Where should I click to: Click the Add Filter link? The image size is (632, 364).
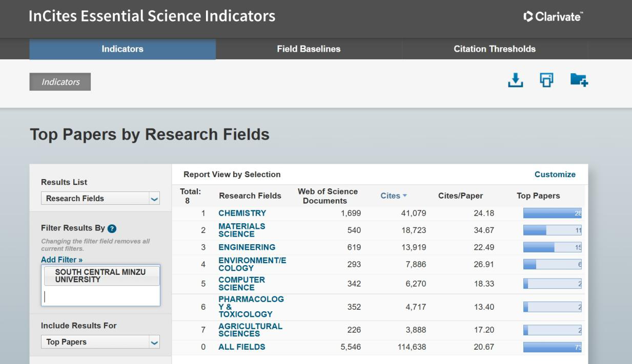62,260
